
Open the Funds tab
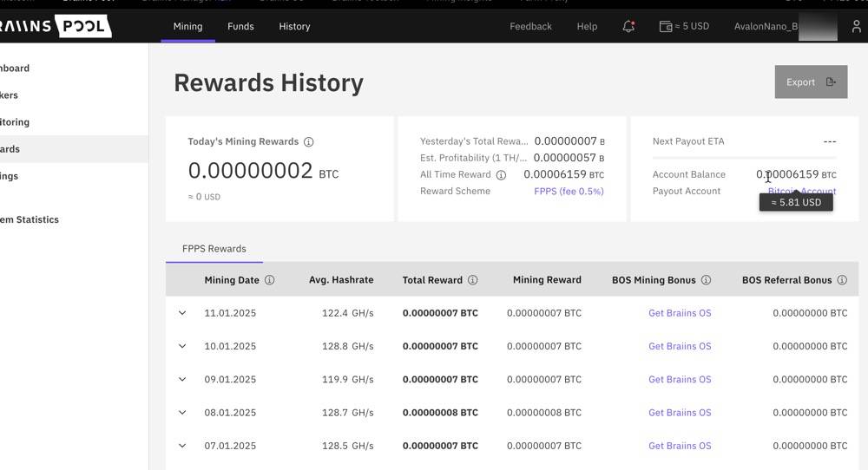[x=240, y=27]
